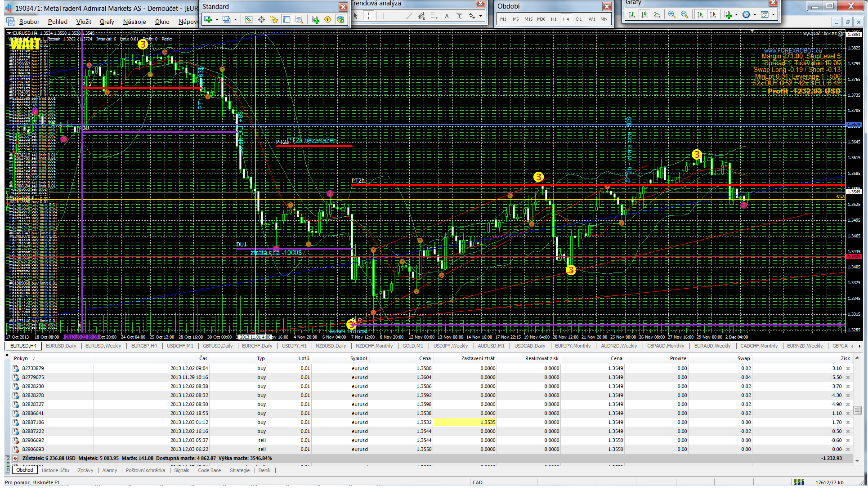Open the chart templates dropdown arrow

(773, 14)
